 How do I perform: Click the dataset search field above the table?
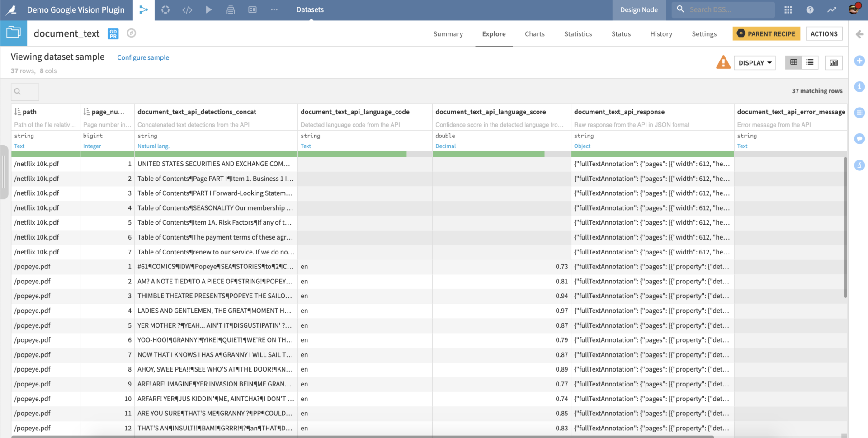pyautogui.click(x=25, y=92)
